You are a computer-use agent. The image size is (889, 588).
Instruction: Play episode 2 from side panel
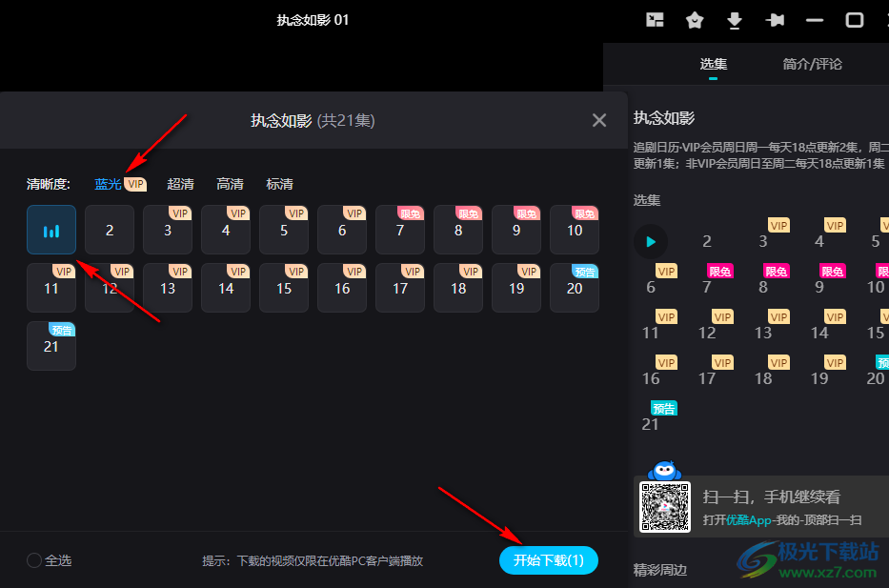pyautogui.click(x=706, y=241)
